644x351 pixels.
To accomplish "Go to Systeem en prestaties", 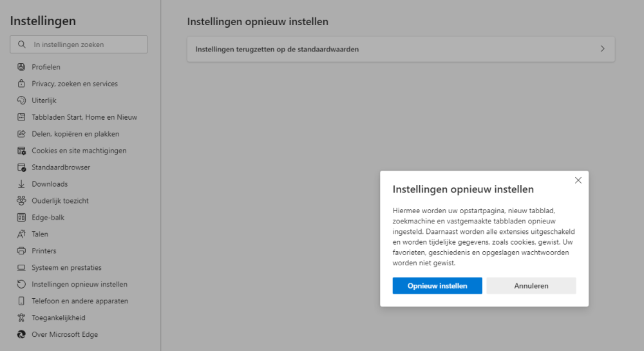I will [66, 268].
